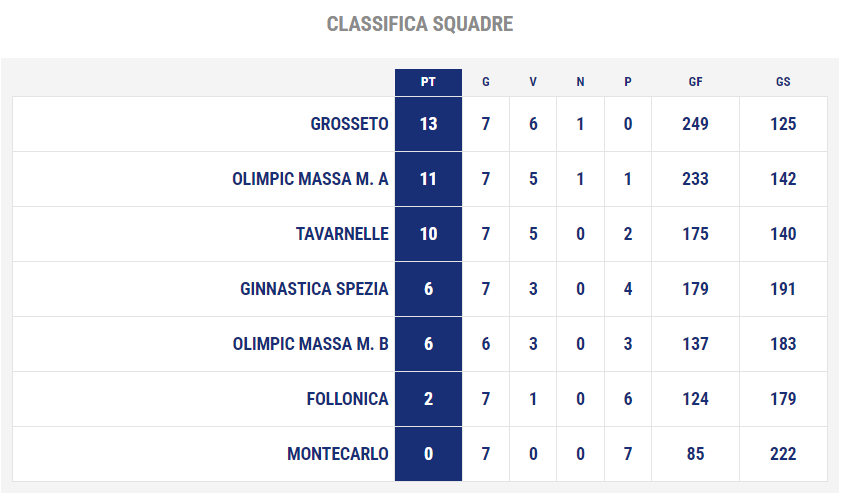Open the FOLLONICA team name
The width and height of the screenshot is (843, 499).
[x=347, y=399]
